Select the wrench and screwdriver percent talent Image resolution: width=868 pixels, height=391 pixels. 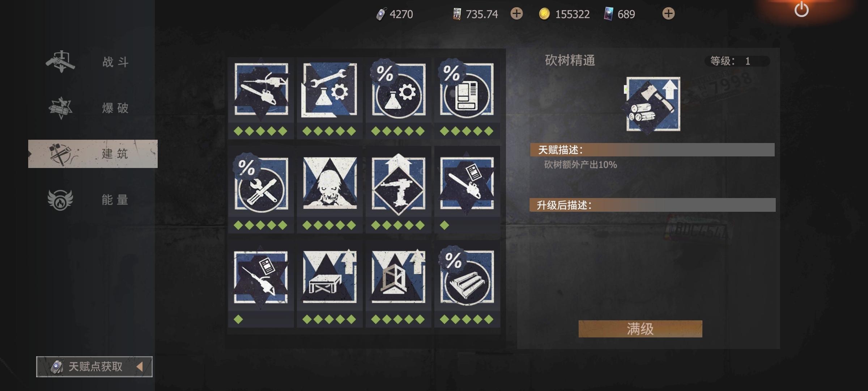[261, 184]
